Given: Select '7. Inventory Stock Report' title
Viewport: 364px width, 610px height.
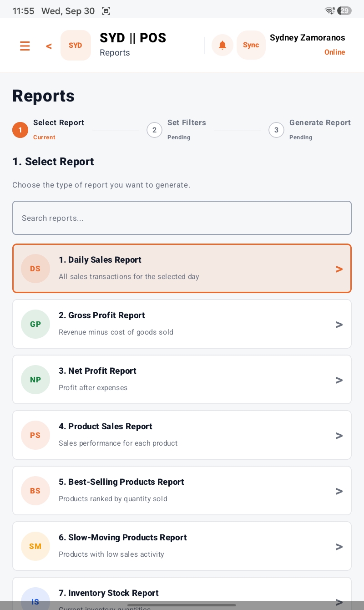Looking at the screenshot, I should tap(109, 593).
